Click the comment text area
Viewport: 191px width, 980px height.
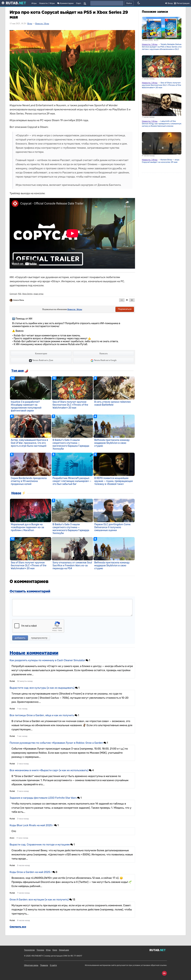click(72, 608)
